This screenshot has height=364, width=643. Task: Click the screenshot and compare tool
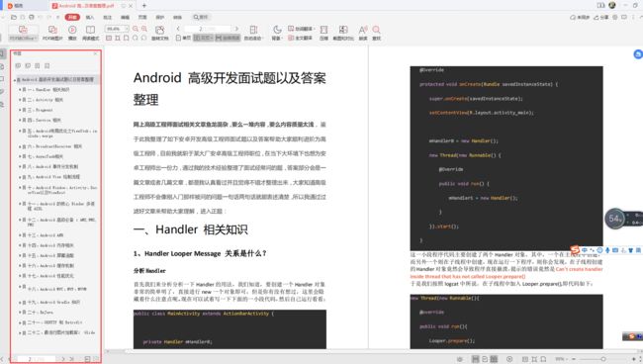tap(343, 33)
